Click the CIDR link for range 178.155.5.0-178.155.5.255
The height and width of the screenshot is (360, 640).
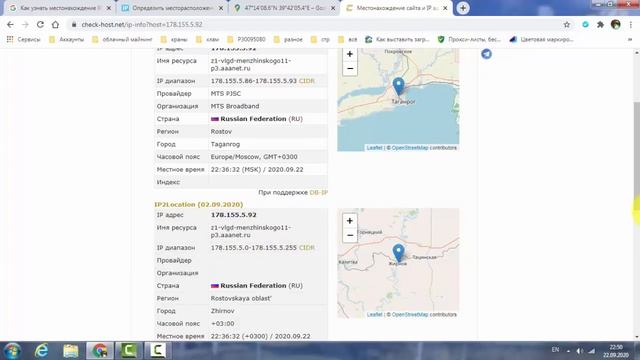click(307, 248)
